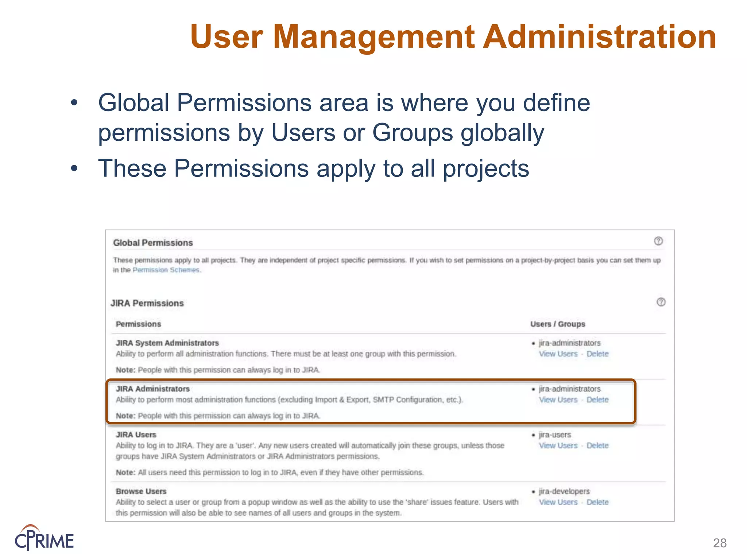747x560 pixels.
Task: View Users for JIRA Users permission
Action: coord(558,446)
